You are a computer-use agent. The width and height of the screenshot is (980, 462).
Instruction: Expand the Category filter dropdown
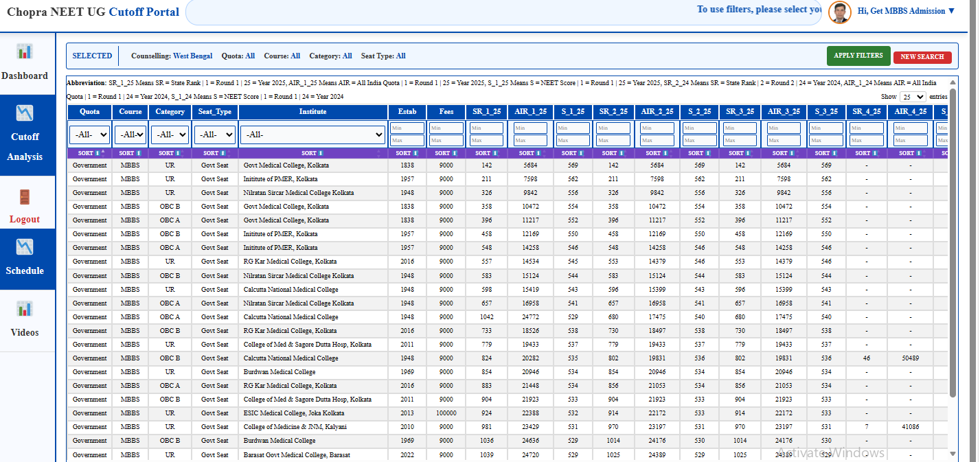coord(170,135)
